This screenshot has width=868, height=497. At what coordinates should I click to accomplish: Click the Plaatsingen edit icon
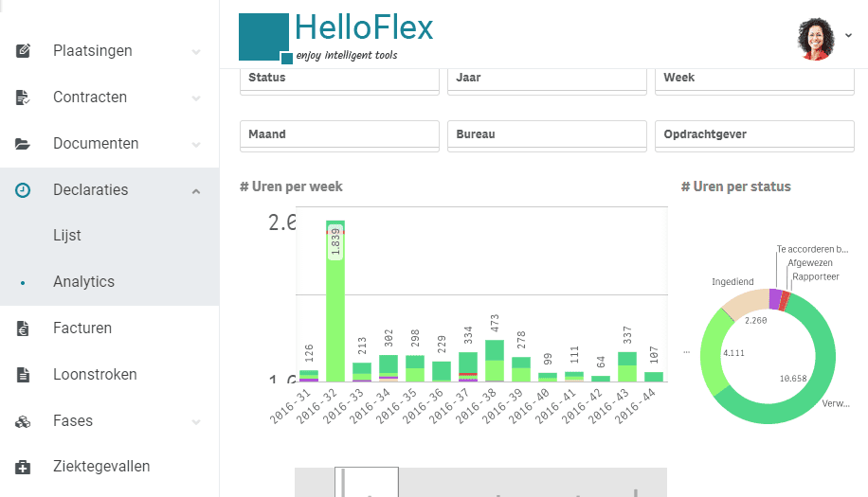click(23, 51)
